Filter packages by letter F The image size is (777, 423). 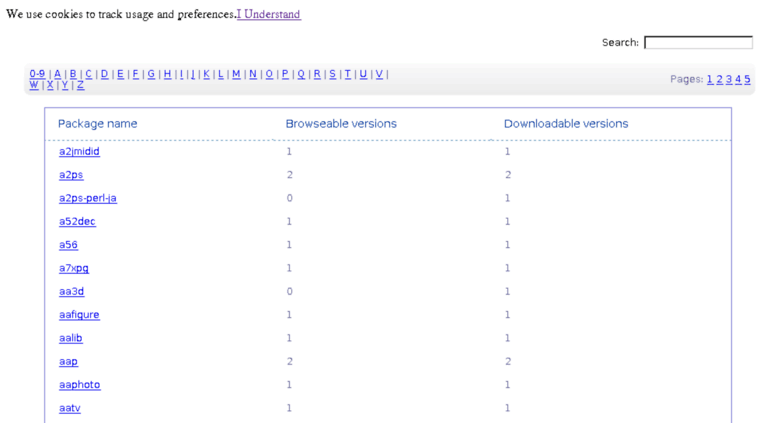click(x=135, y=74)
